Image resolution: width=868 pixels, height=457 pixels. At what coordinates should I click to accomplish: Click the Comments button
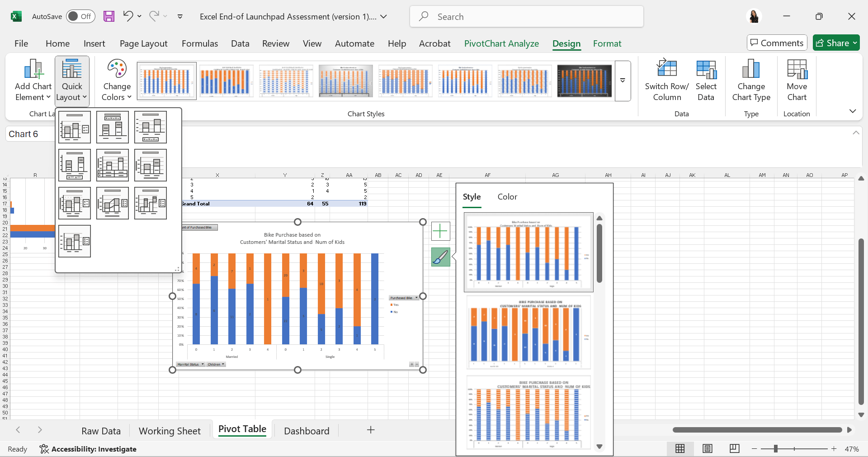(777, 43)
